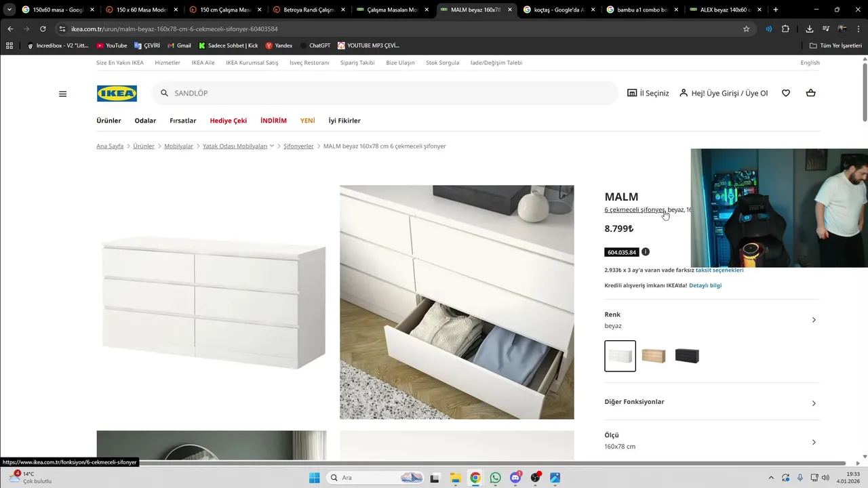This screenshot has width=868, height=488.
Task: Open the Odalar menu
Action: click(x=145, y=121)
